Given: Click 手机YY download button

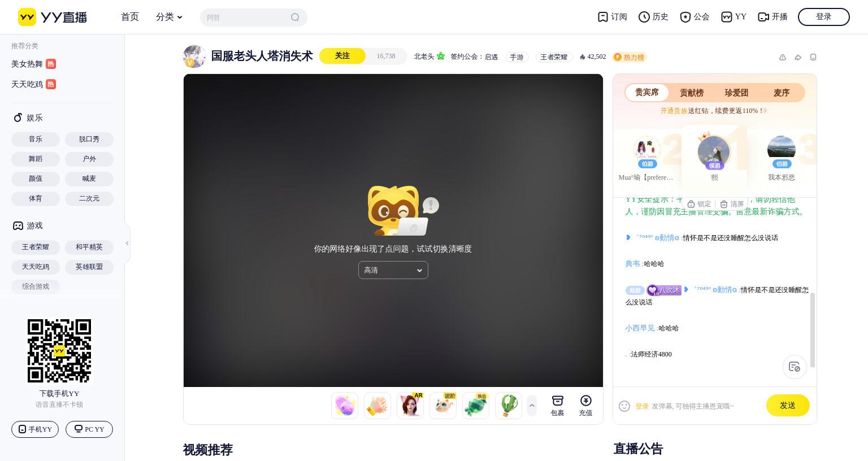Looking at the screenshot, I should click(35, 429).
